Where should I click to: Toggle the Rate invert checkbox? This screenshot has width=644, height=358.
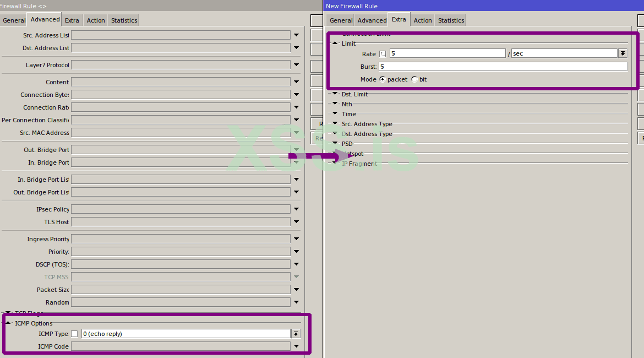[x=383, y=54]
